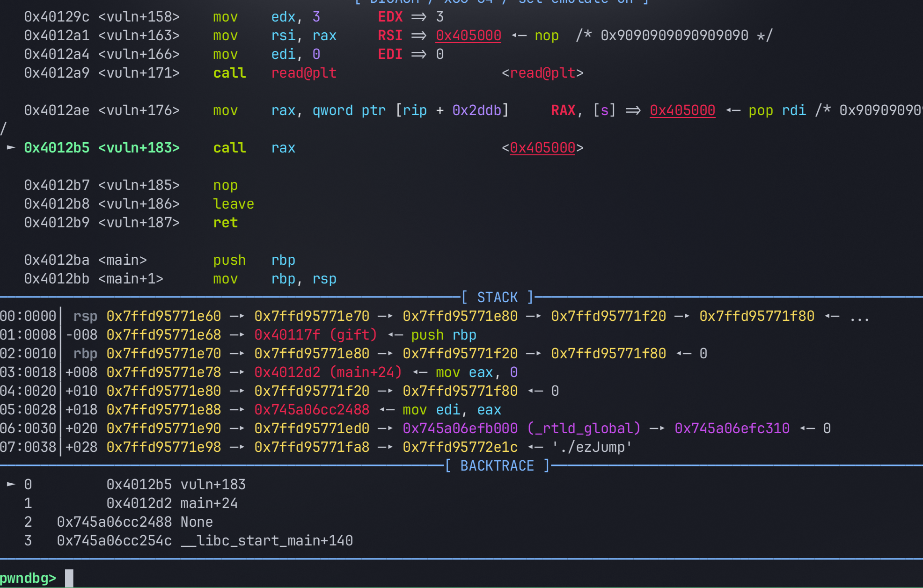Image resolution: width=923 pixels, height=588 pixels.
Task: Click the leave instruction at vuln+186
Action: tap(233, 204)
